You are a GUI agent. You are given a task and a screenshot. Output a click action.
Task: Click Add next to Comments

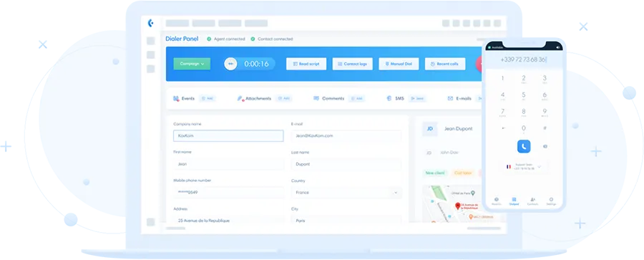pyautogui.click(x=356, y=99)
